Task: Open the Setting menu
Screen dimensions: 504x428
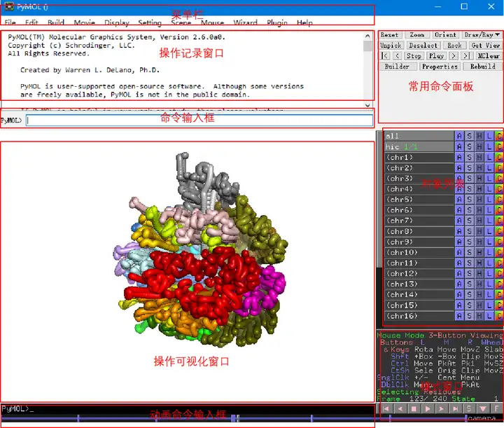Action: [150, 22]
